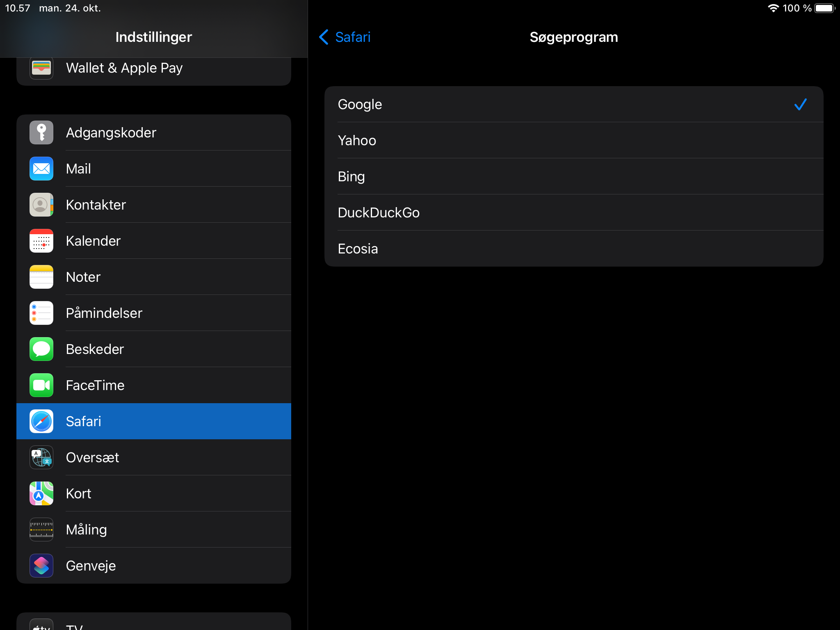Tap the FaceTime camera icon
840x630 pixels.
(x=41, y=385)
